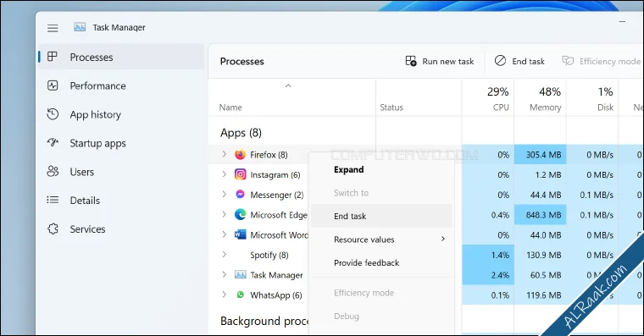Open the Services page label

coord(87,229)
